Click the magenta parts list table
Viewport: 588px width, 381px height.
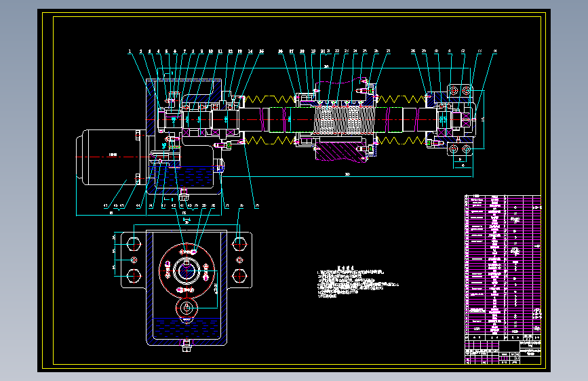pos(503,264)
